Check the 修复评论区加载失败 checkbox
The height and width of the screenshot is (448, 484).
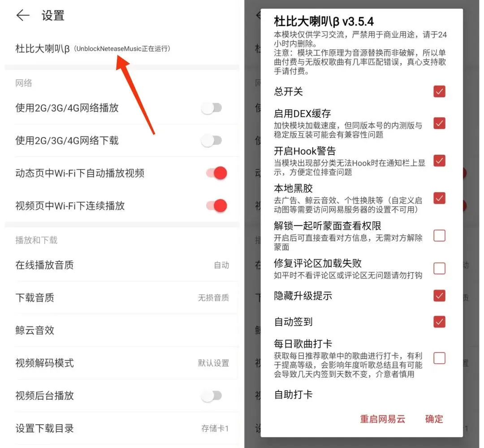(x=439, y=268)
